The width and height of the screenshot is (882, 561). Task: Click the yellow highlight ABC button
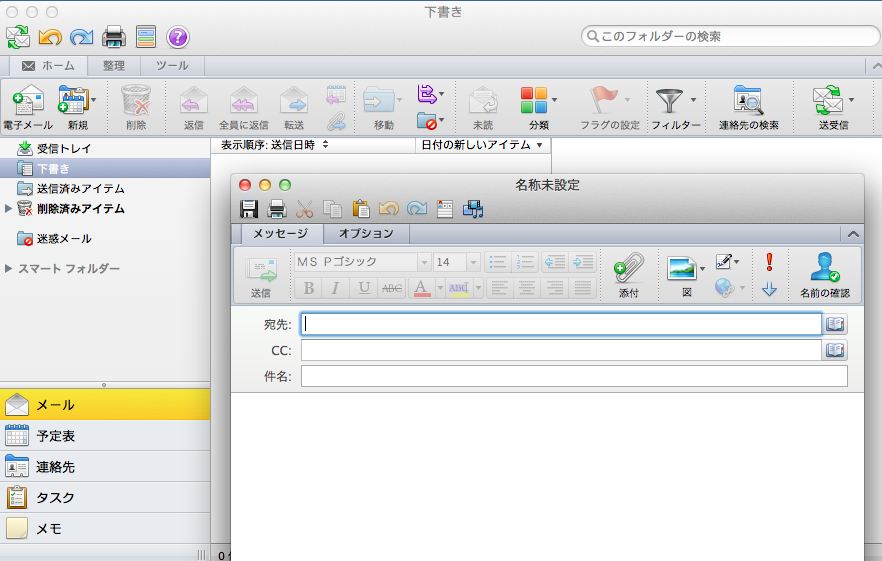tap(459, 288)
